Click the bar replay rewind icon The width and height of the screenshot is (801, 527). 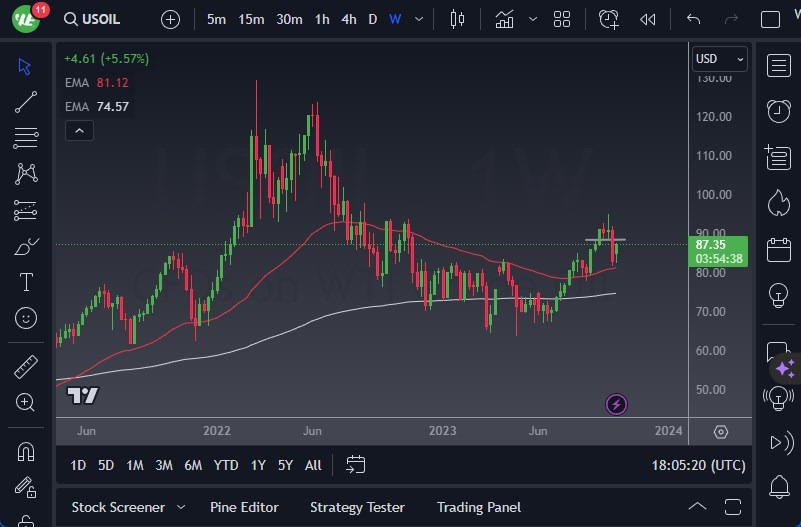point(648,19)
